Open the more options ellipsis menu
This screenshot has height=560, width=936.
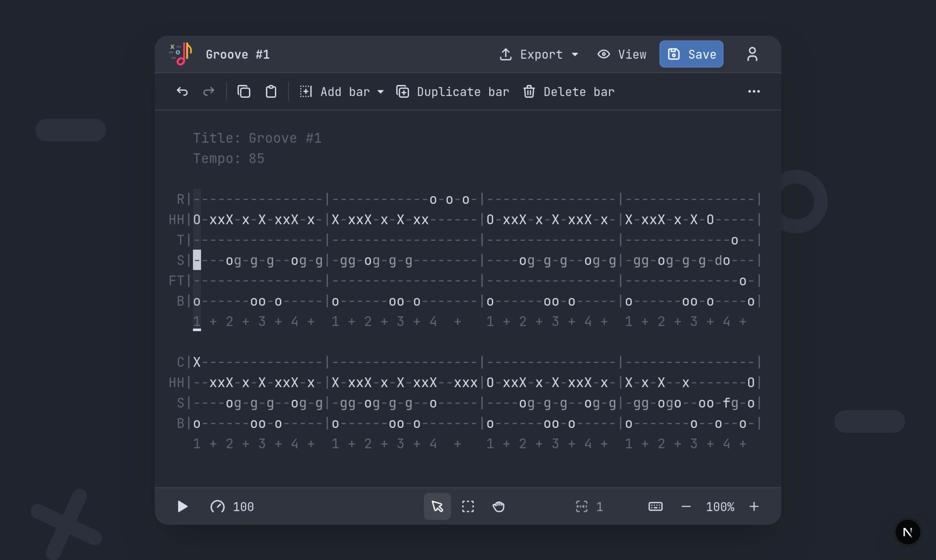point(754,92)
